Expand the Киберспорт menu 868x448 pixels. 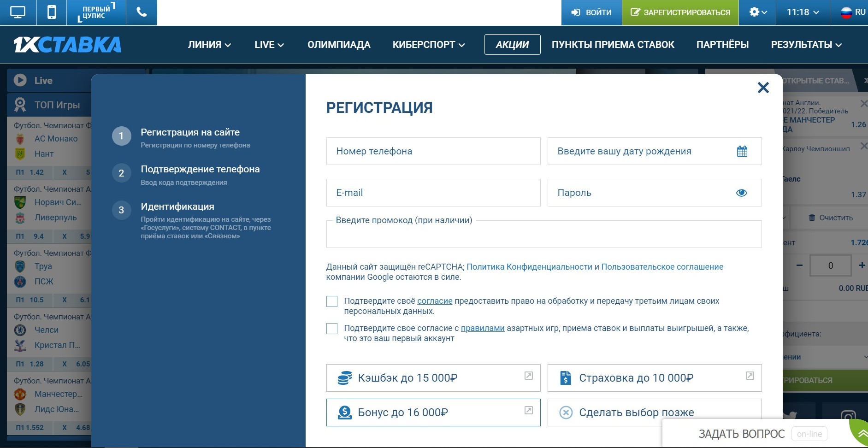click(429, 45)
